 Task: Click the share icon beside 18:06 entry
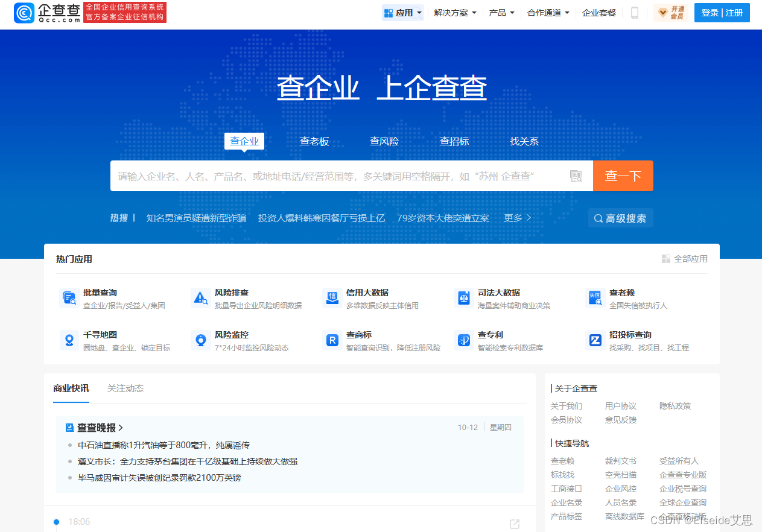coord(515,524)
